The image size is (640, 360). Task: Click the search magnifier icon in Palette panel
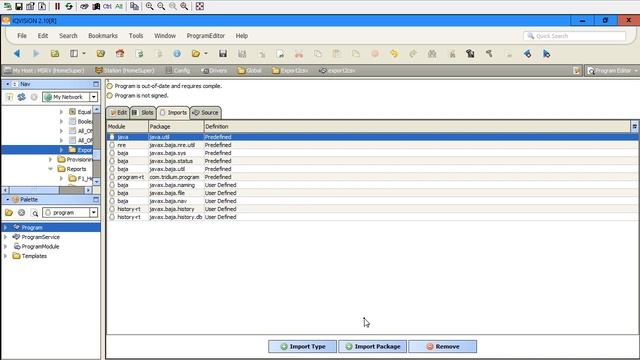pos(35,213)
